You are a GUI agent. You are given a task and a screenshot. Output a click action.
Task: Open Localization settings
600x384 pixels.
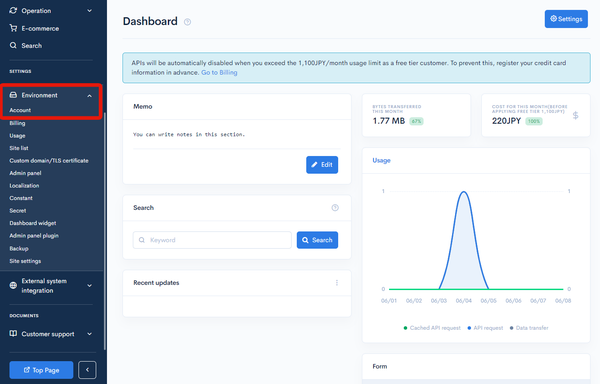point(24,185)
